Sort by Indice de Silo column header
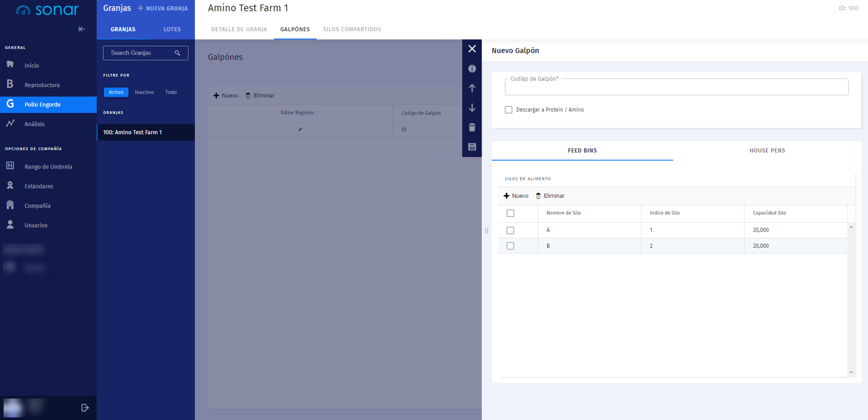This screenshot has width=868, height=420. click(x=692, y=213)
